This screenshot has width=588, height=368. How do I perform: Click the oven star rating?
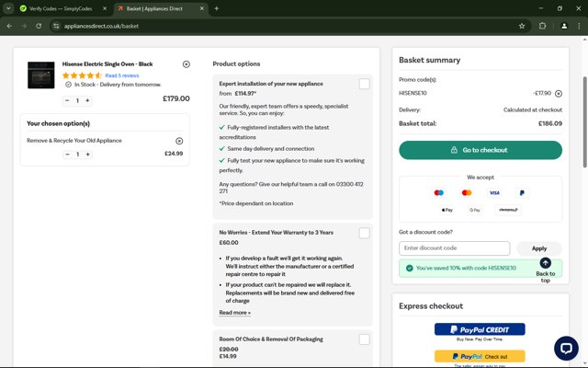82,75
